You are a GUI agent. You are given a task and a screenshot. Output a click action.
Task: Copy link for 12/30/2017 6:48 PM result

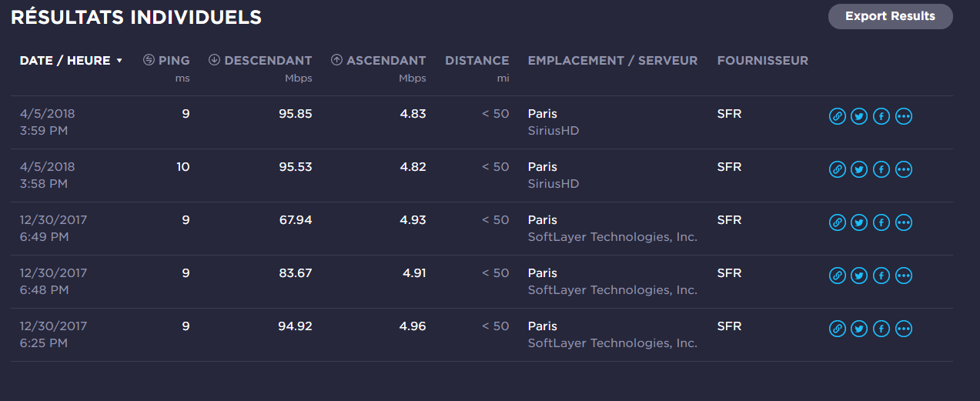tap(837, 276)
